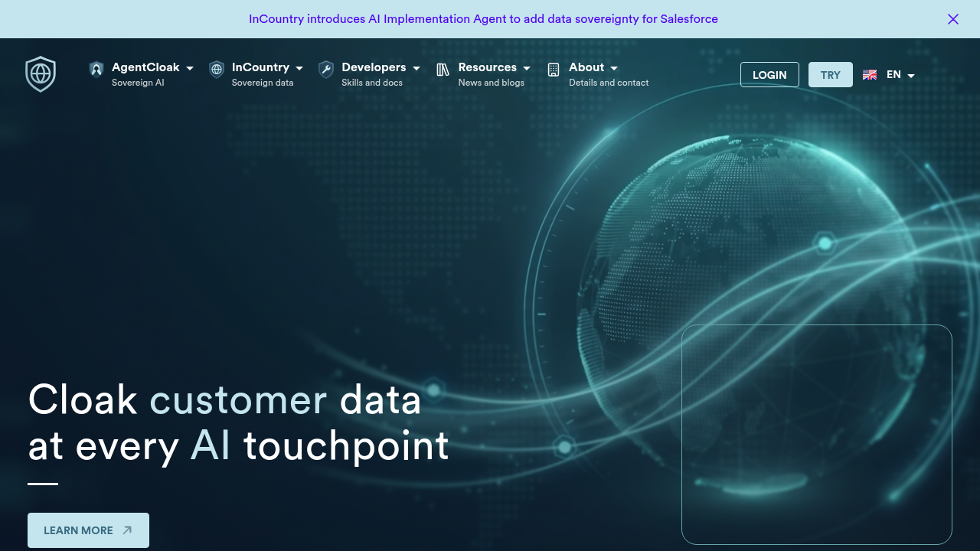Click the UK flag language icon
This screenshot has height=551, width=980.
(x=870, y=75)
